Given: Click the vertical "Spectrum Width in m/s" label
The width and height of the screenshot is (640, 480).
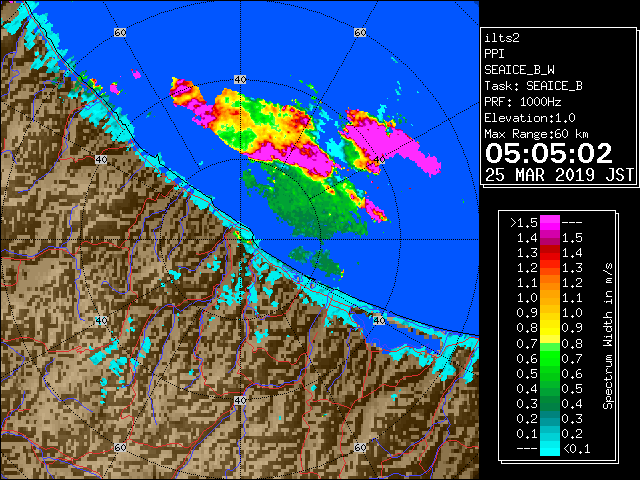Looking at the screenshot, I should point(608,336).
